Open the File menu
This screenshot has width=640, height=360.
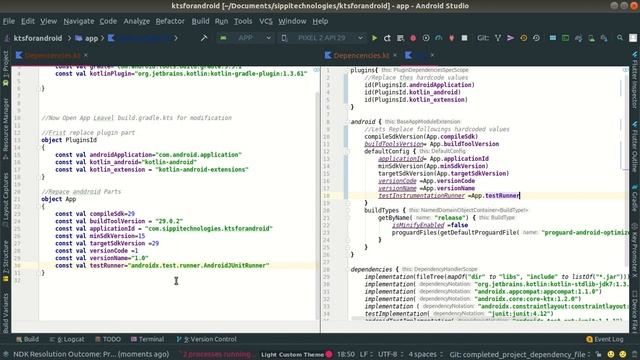tap(9, 21)
